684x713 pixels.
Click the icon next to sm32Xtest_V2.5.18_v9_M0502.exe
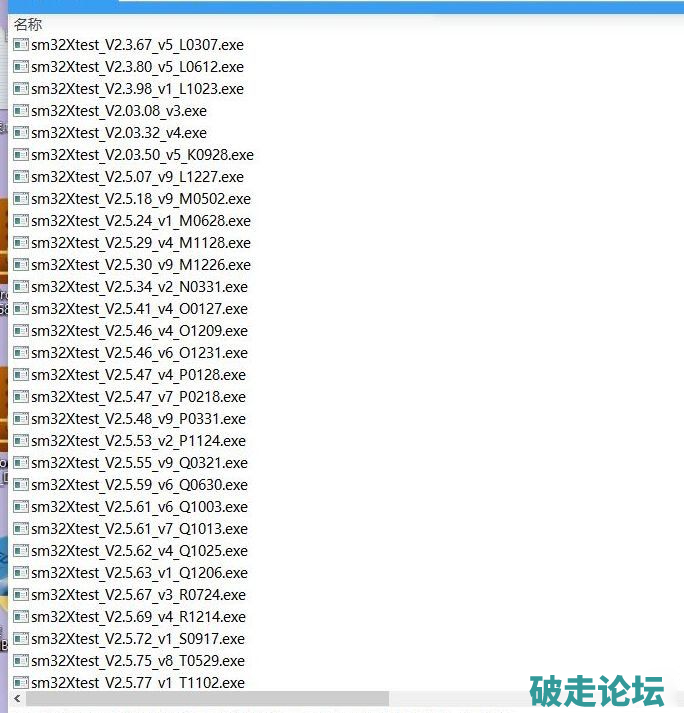click(20, 199)
